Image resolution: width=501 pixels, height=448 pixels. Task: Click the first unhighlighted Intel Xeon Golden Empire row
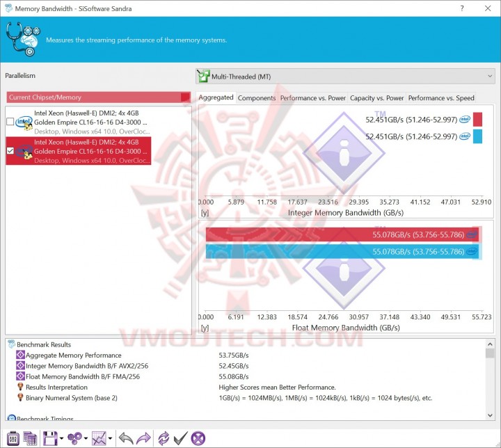79,122
